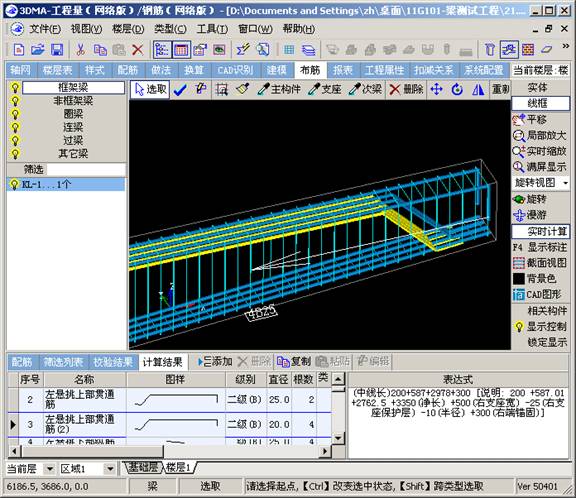Toggle the KL-1 item lightbulb

pyautogui.click(x=14, y=184)
